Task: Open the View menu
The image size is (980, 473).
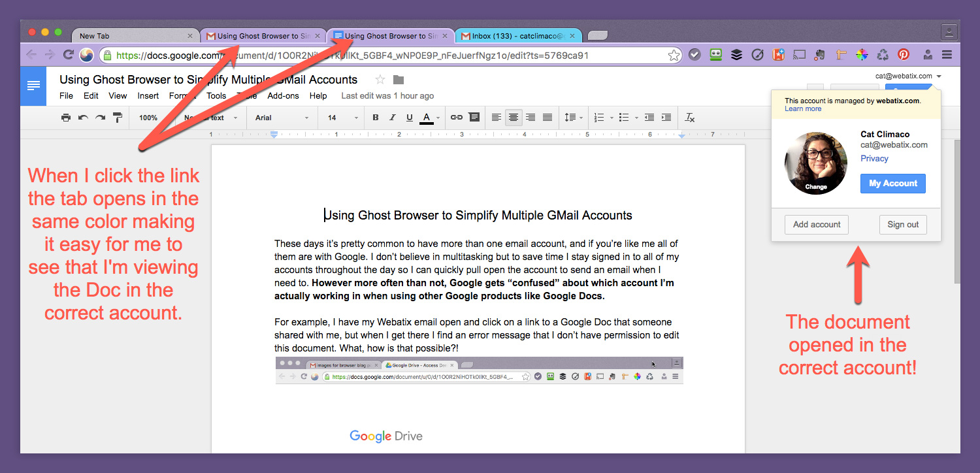Action: [118, 95]
